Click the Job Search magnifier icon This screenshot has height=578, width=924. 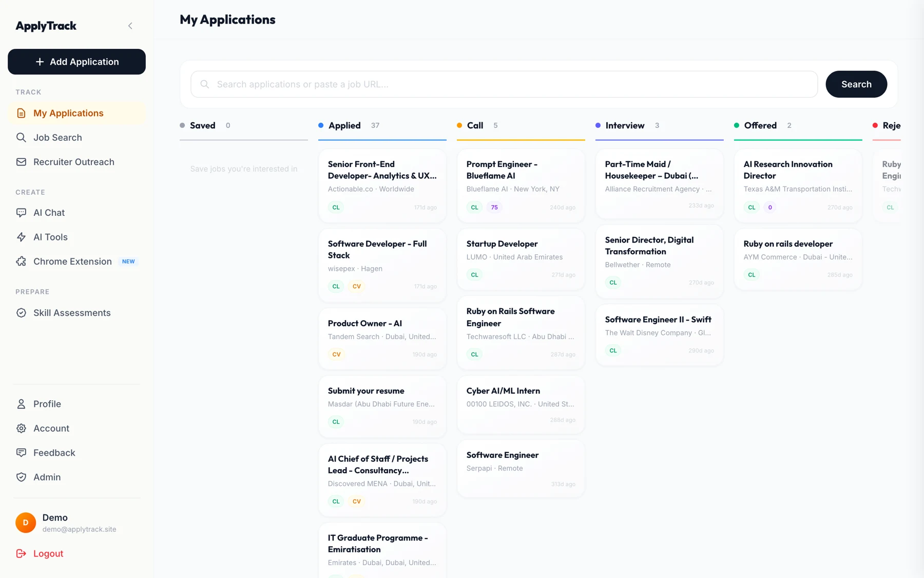tap(21, 137)
